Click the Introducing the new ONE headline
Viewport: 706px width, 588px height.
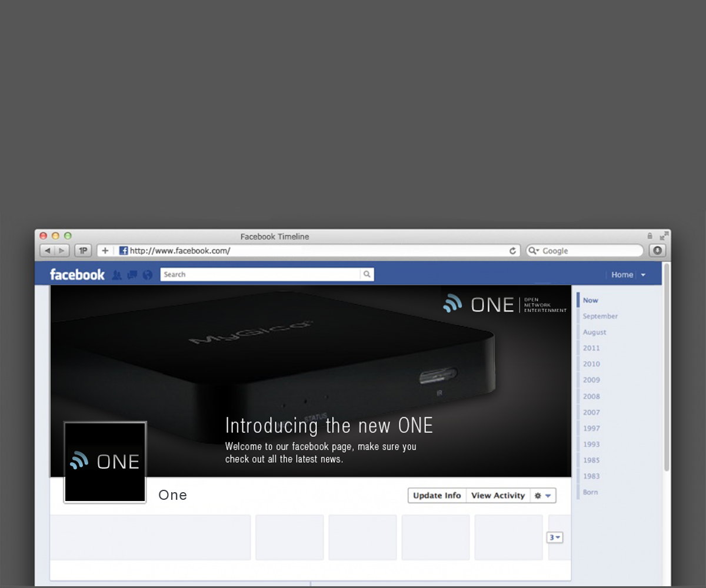pos(329,425)
